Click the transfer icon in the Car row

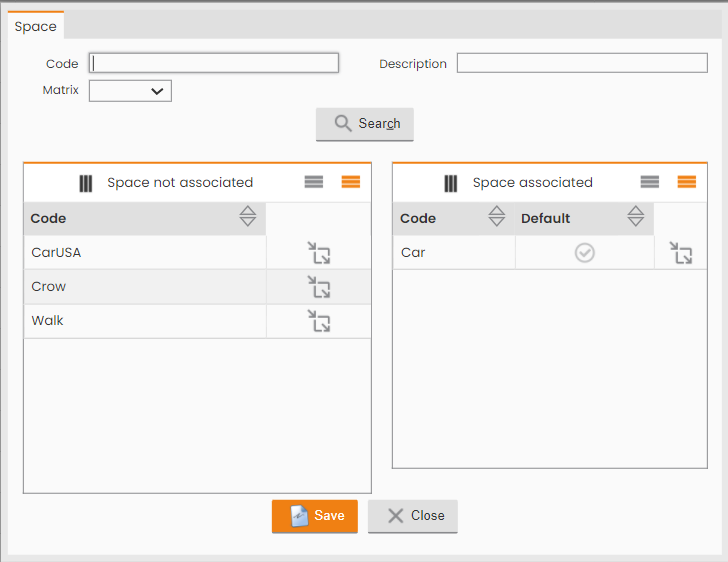tap(681, 253)
